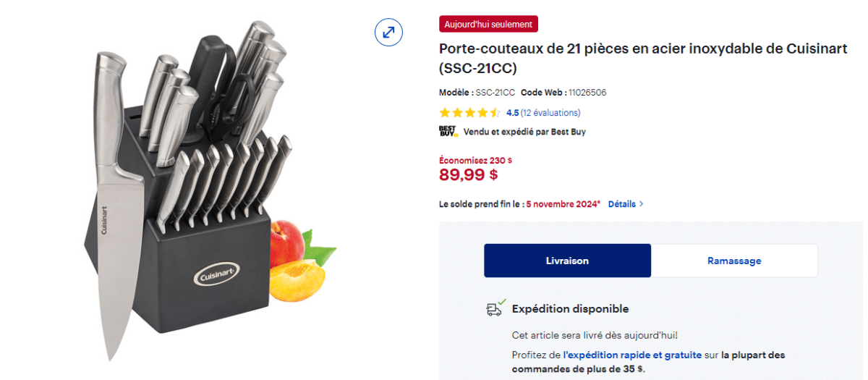The height and width of the screenshot is (380, 868).
Task: Click the Expédition disponible heading
Action: 570,309
